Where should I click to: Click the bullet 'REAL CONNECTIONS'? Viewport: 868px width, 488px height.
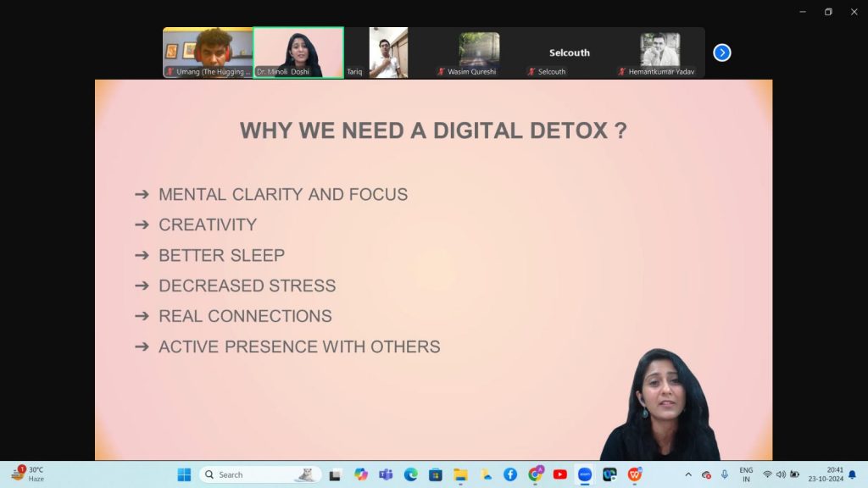245,316
